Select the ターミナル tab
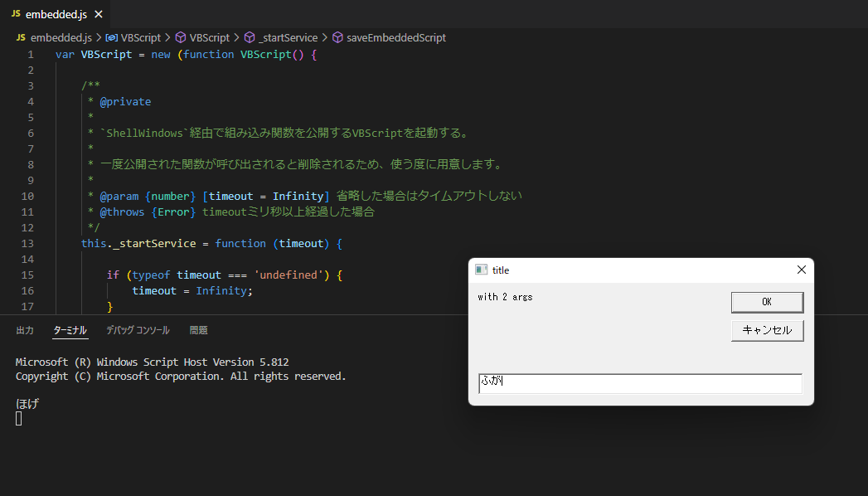 pyautogui.click(x=70, y=329)
